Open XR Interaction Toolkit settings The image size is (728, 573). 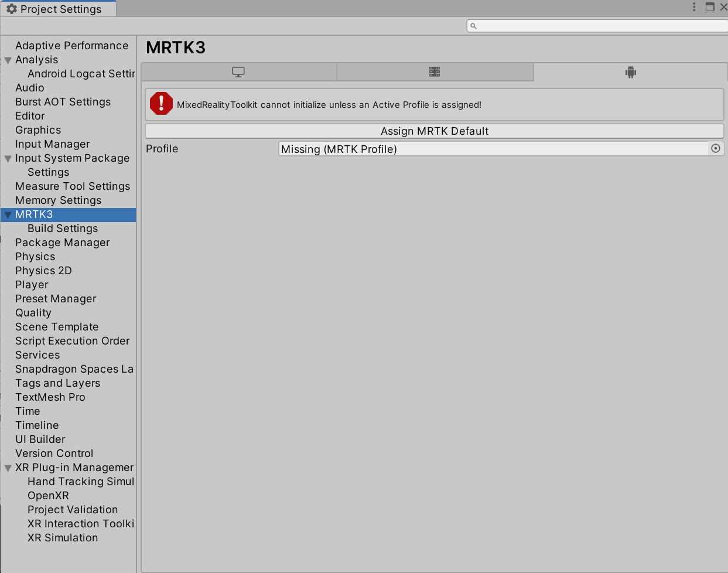click(81, 524)
